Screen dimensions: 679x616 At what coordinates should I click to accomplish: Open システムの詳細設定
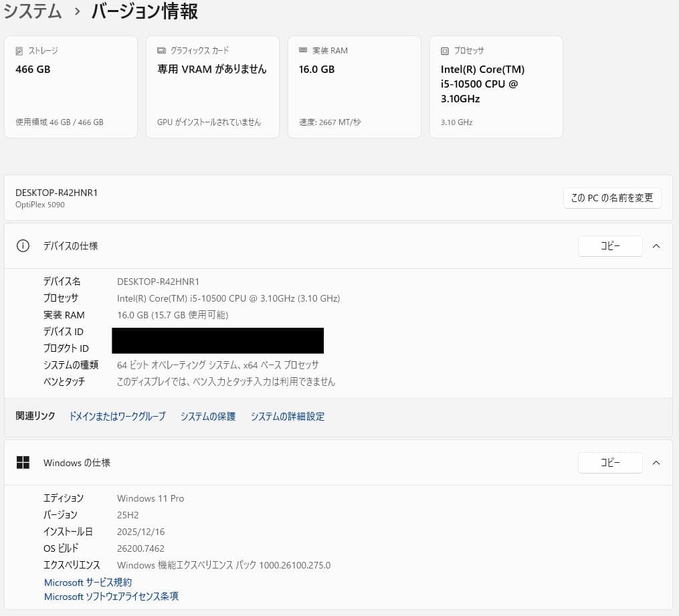pos(287,416)
